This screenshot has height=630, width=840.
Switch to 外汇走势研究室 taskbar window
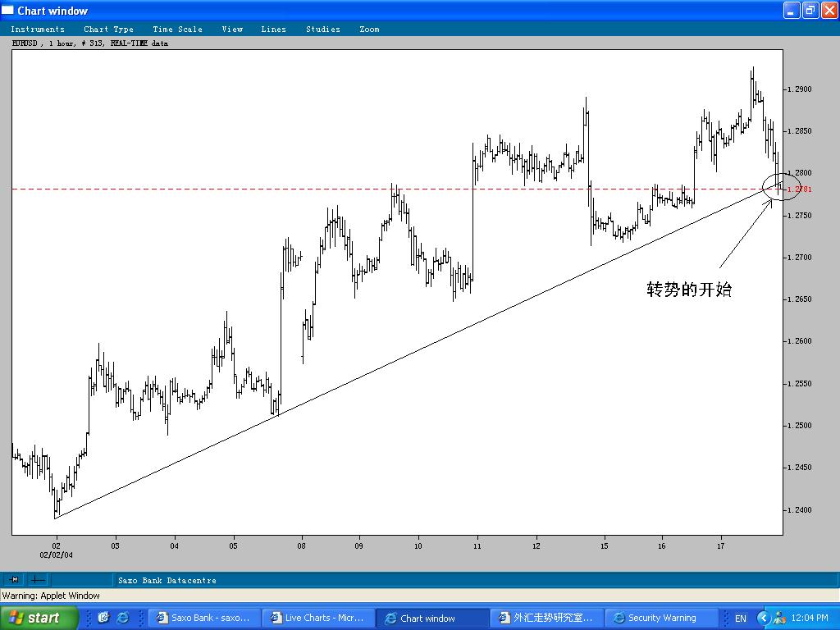tap(546, 618)
